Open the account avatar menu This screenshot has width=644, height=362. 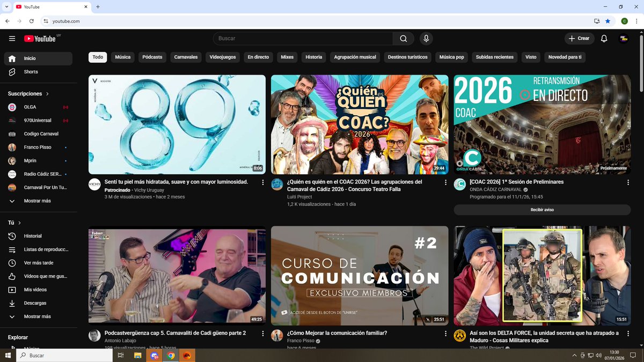click(x=624, y=39)
